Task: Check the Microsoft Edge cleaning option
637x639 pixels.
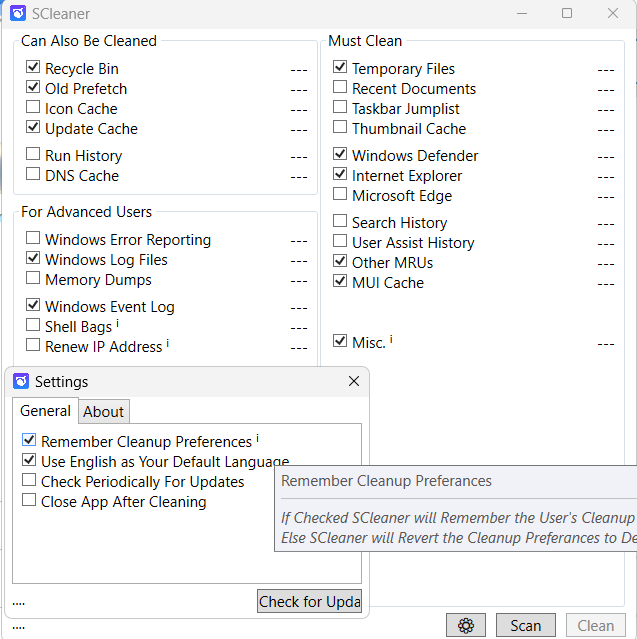Action: (x=341, y=195)
